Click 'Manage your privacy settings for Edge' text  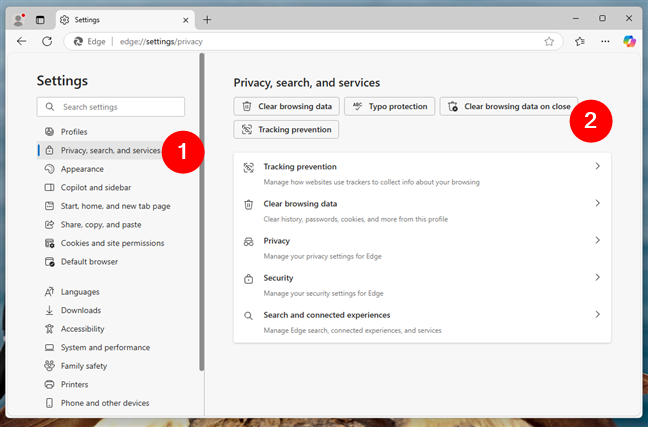click(322, 256)
